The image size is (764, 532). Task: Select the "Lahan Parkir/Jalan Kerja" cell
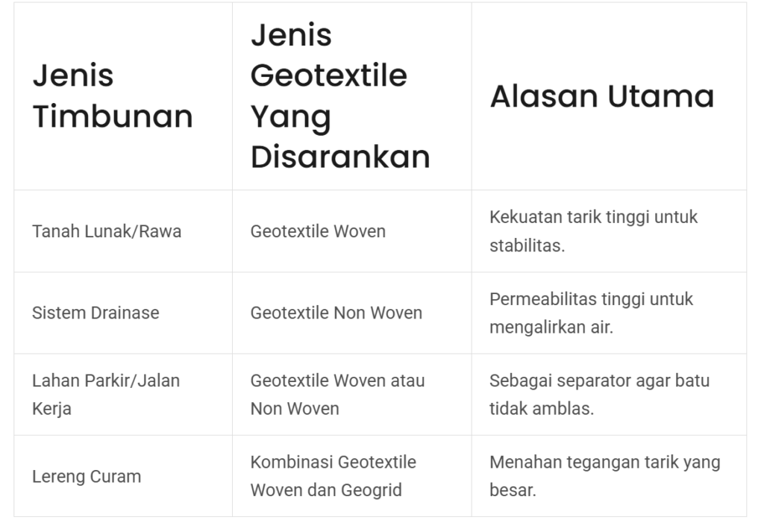tap(106, 395)
